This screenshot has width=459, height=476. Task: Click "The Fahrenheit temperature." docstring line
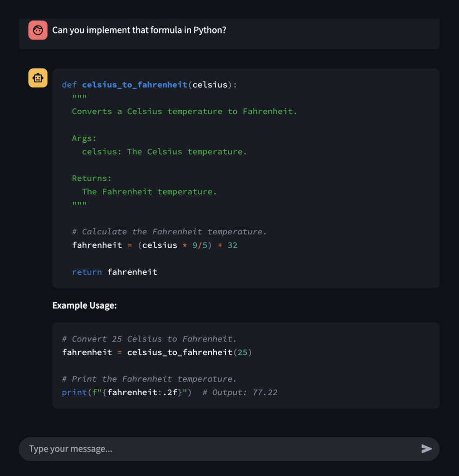click(149, 192)
